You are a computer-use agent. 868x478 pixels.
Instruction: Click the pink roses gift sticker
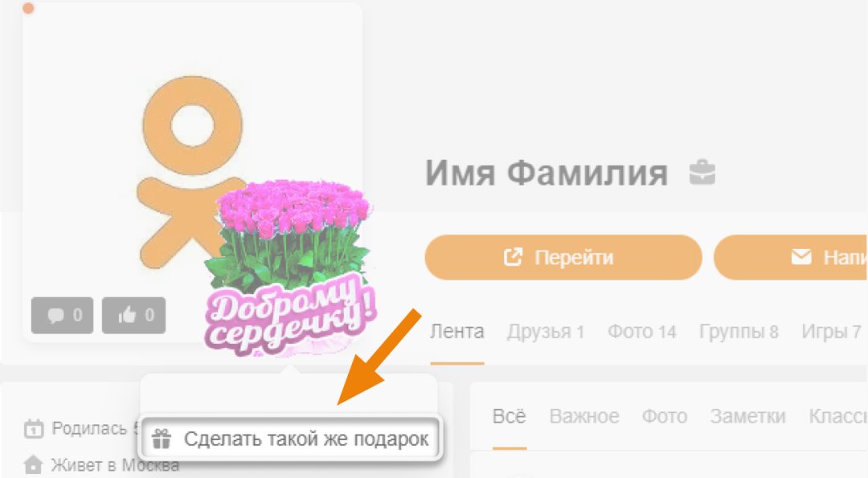291,268
